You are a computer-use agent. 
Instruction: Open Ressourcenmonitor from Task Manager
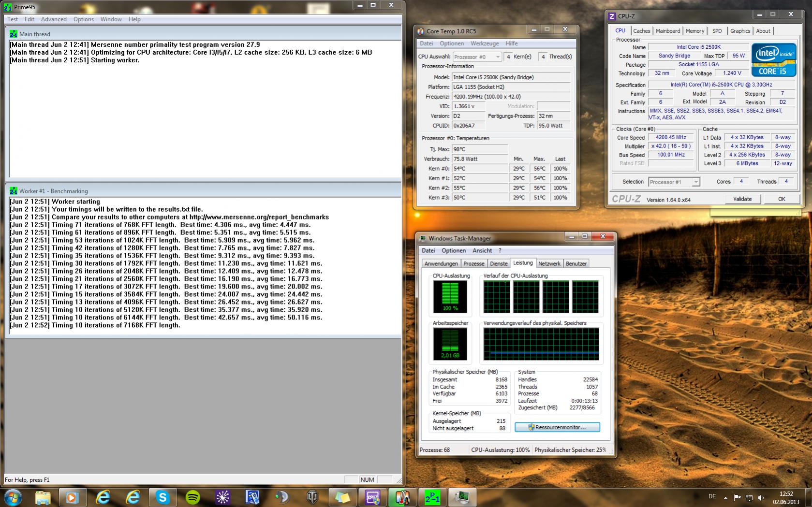point(557,427)
